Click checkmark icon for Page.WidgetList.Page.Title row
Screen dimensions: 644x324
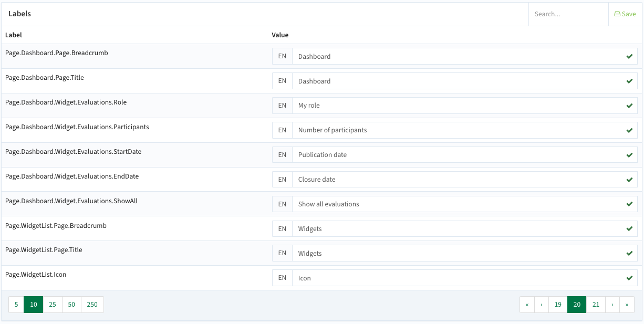tap(629, 253)
